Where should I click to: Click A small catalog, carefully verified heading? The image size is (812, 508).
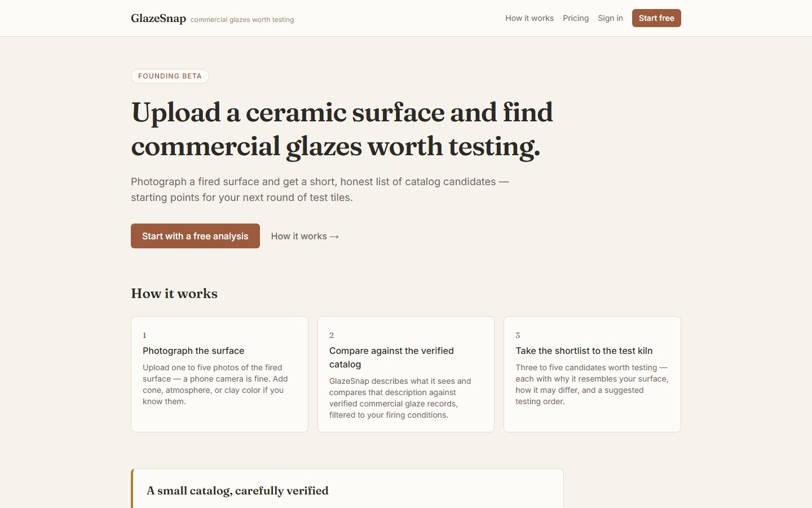(x=237, y=491)
